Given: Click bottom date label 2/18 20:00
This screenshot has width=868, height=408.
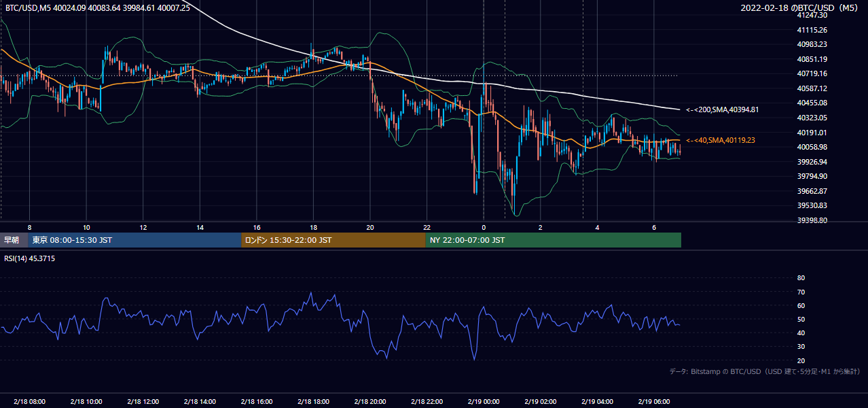Looking at the screenshot, I should pos(370,401).
